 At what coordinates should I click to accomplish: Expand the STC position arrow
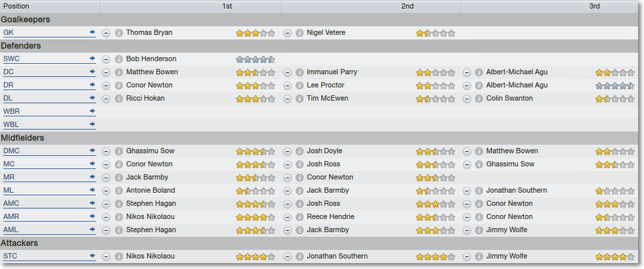93,256
